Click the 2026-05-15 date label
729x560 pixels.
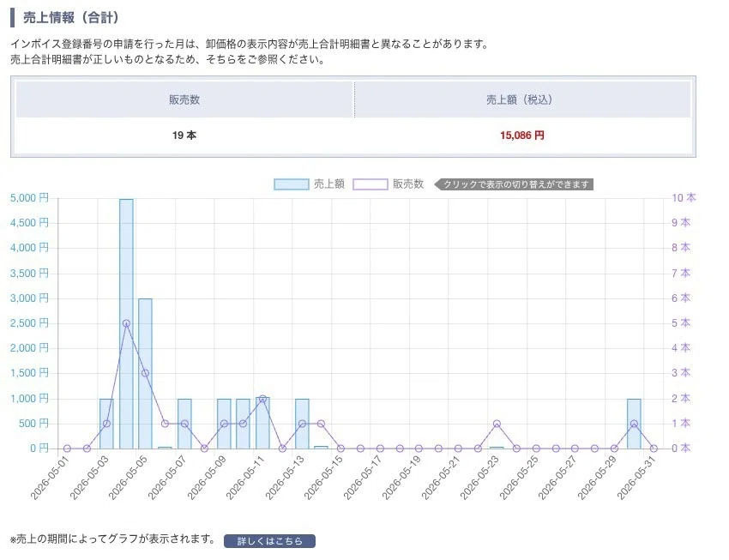[324, 478]
